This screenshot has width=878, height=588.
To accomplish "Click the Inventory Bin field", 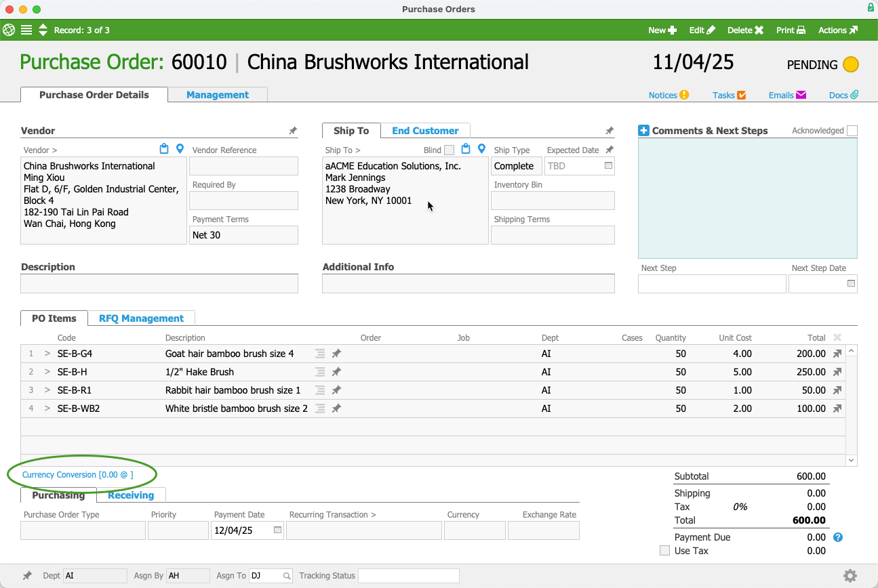I will pos(553,201).
